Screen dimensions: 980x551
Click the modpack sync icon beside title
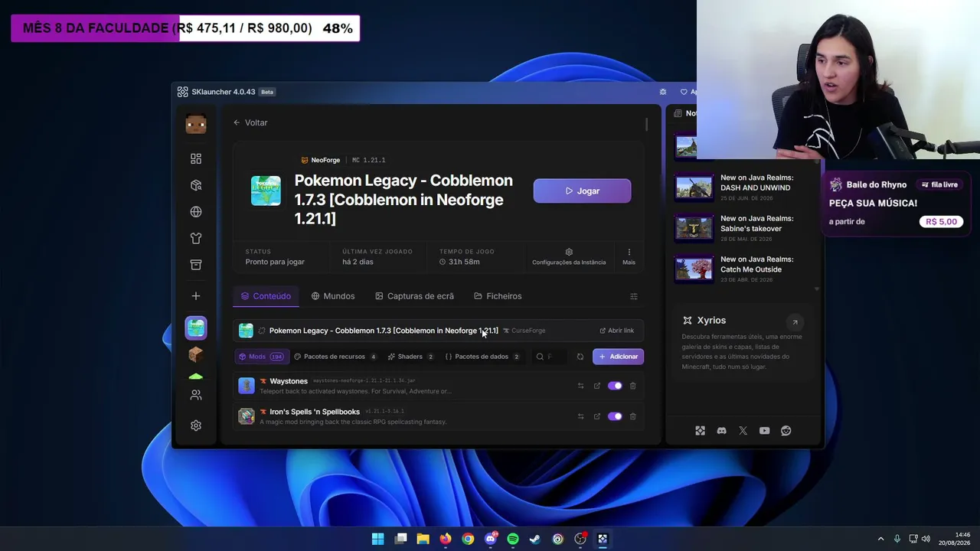click(x=262, y=331)
